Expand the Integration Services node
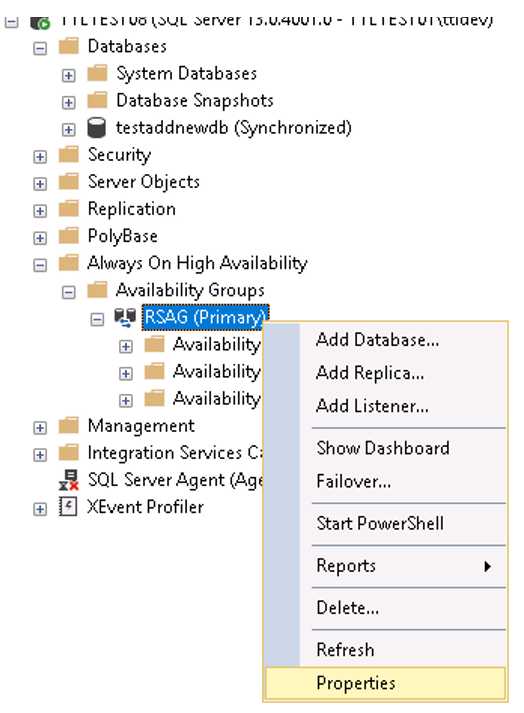This screenshot has width=524, height=713. [x=40, y=455]
